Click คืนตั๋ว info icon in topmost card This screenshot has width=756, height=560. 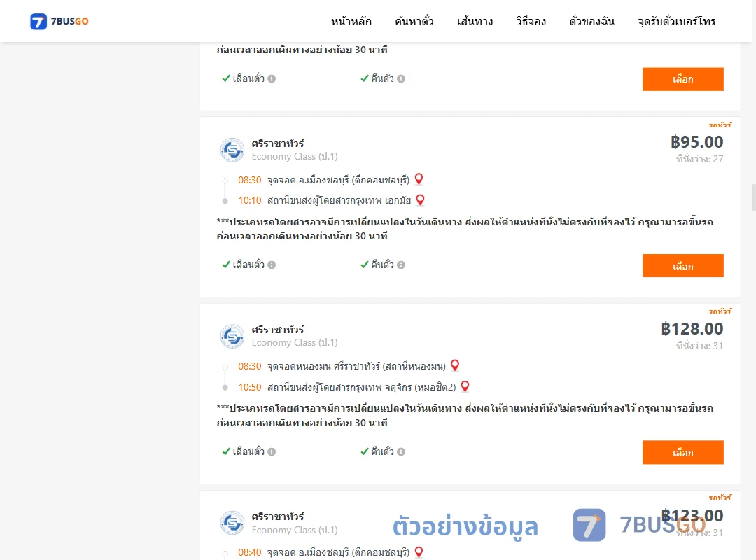pyautogui.click(x=401, y=78)
